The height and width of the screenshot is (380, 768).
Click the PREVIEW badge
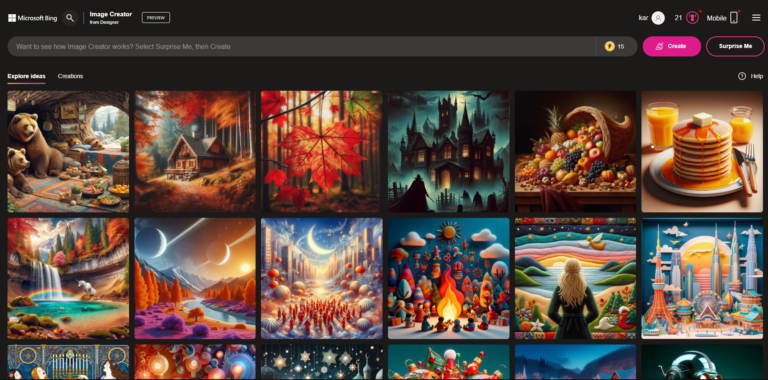pyautogui.click(x=156, y=18)
